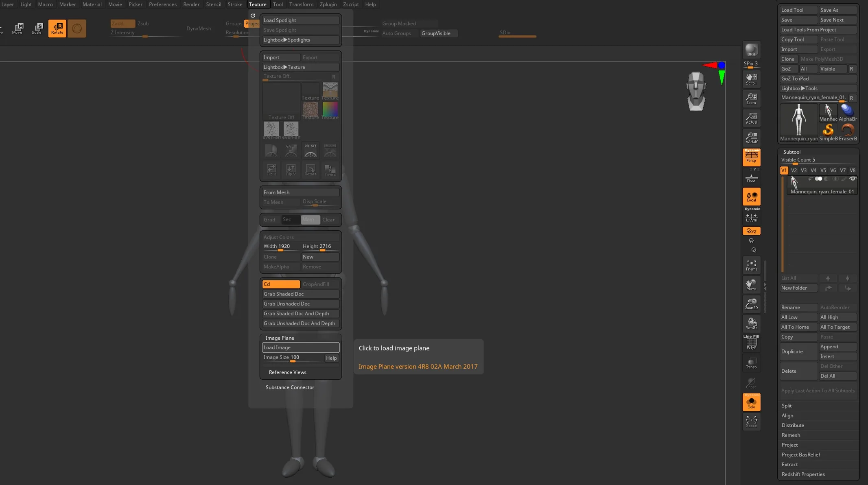Expand the Image Plane section
The width and height of the screenshot is (868, 485).
click(x=280, y=338)
